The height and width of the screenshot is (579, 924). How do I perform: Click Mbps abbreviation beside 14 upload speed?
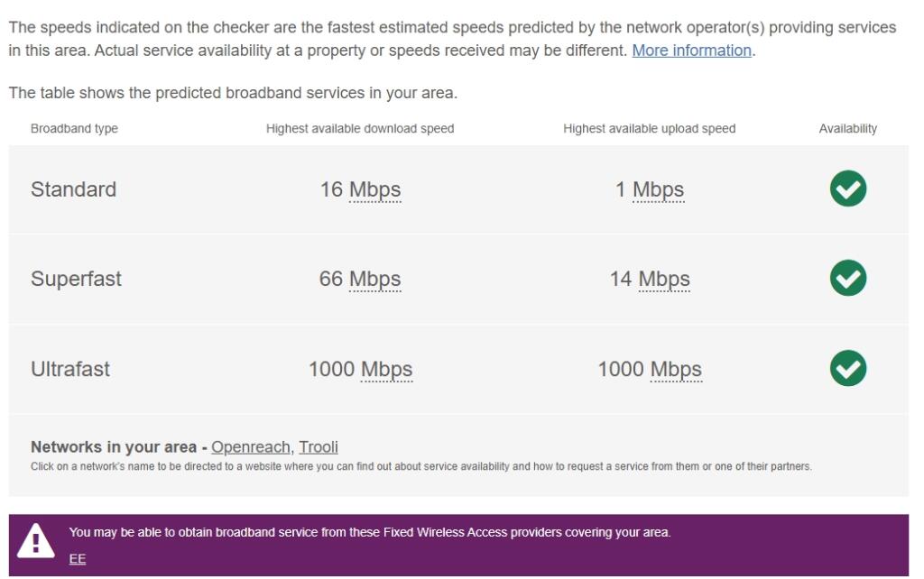click(664, 279)
